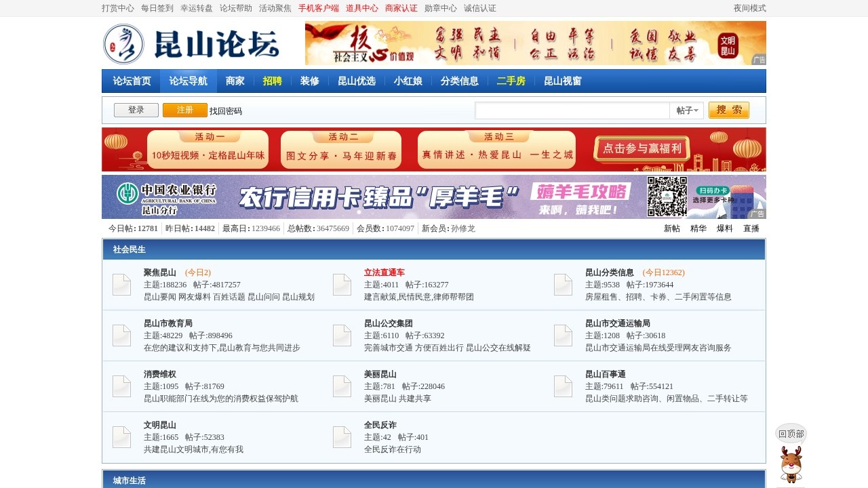868x488 pixels.
Task: Go to 二手房 in the navigation bar
Action: pos(511,81)
